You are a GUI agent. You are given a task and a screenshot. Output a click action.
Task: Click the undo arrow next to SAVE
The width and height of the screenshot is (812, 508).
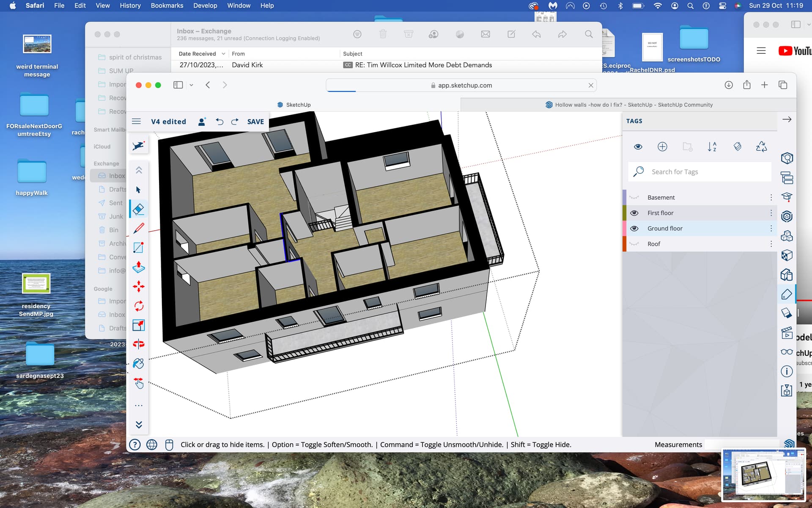[219, 121]
